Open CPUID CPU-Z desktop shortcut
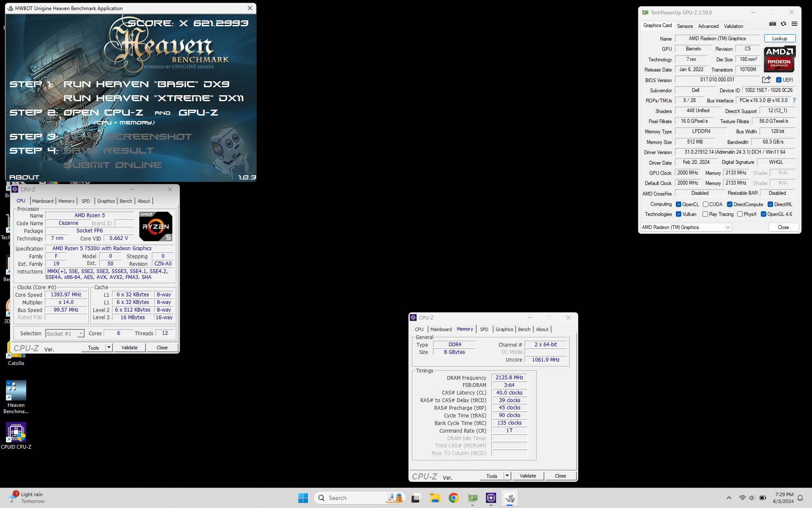 click(16, 436)
